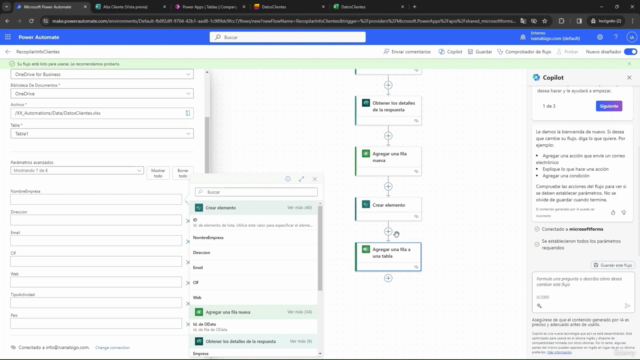Open the Más información link in Copilot

click(x=559, y=352)
